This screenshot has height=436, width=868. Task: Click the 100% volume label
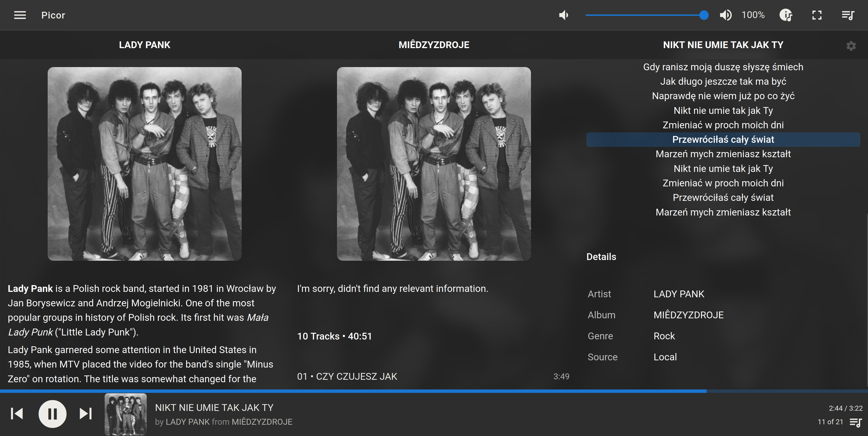[x=753, y=15]
